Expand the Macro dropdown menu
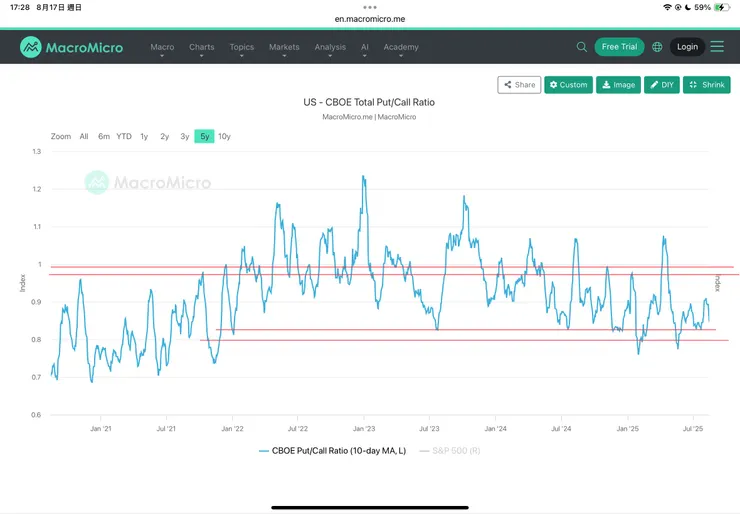The height and width of the screenshot is (514, 740). tap(162, 48)
